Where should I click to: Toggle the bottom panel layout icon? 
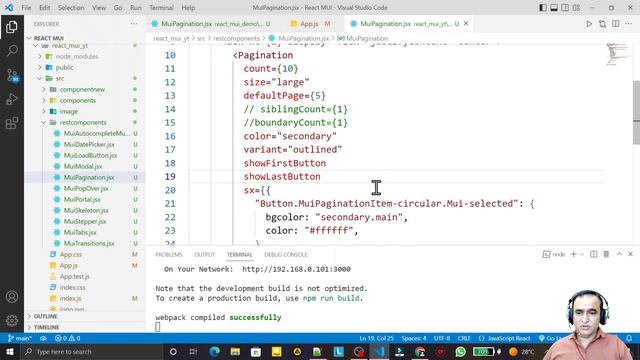coord(554,8)
